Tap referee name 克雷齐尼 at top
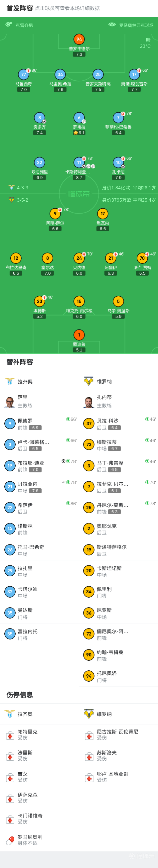 click(24, 25)
